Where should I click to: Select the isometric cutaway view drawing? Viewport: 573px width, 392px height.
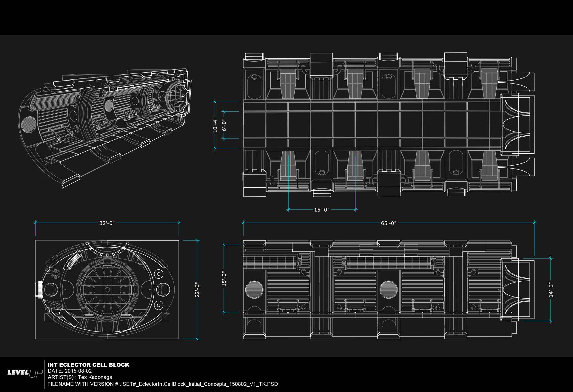104,128
